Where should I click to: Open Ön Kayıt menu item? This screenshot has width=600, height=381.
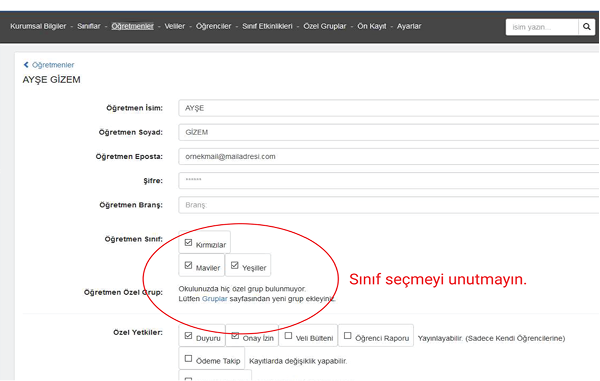tap(372, 26)
